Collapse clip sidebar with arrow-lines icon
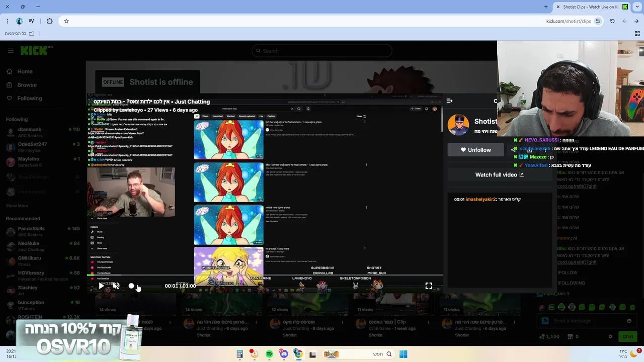This screenshot has height=362, width=644. coord(449,101)
